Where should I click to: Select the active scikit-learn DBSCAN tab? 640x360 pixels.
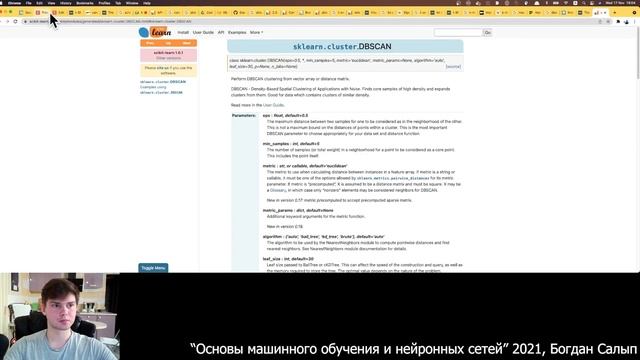pyautogui.click(x=601, y=13)
